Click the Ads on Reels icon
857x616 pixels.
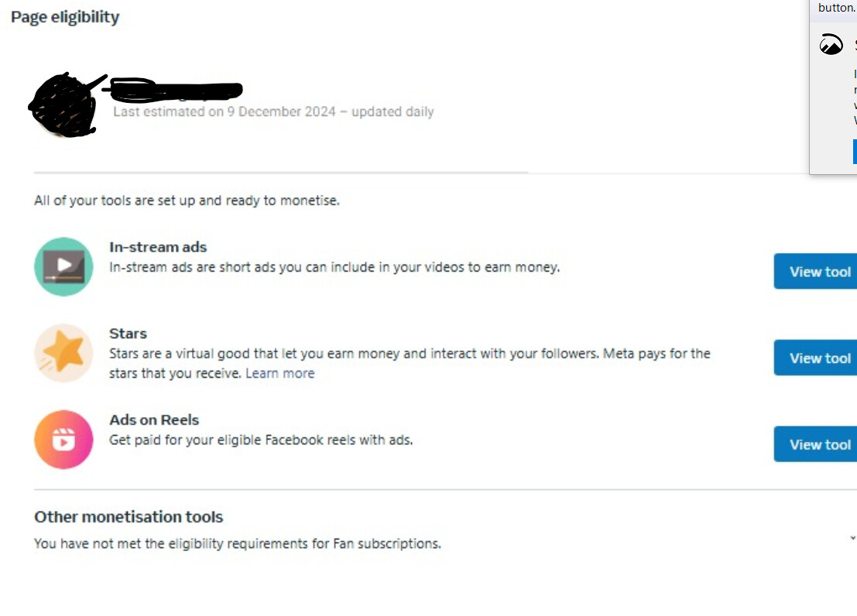[x=64, y=440]
